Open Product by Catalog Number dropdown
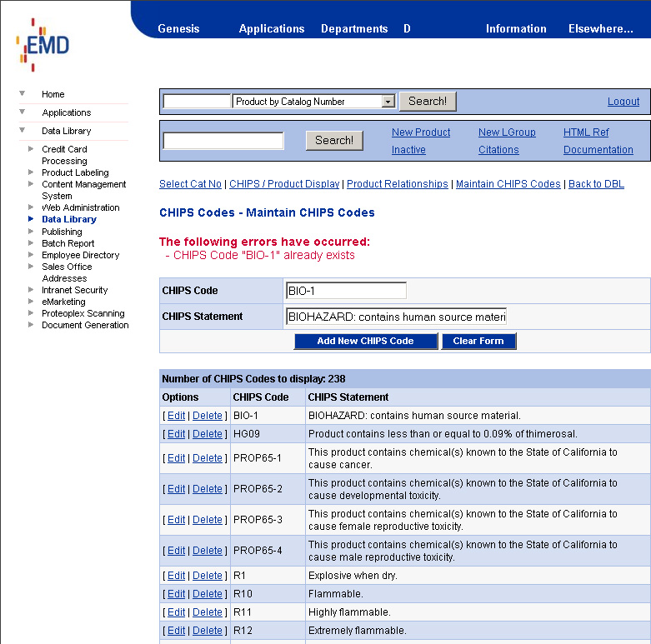Viewport: 651px width, 644px height. [x=388, y=102]
